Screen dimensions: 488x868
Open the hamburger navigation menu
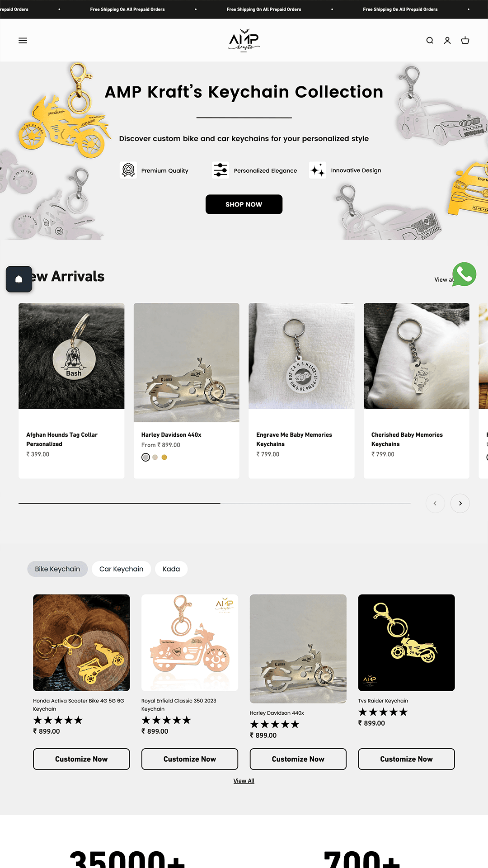[x=23, y=40]
